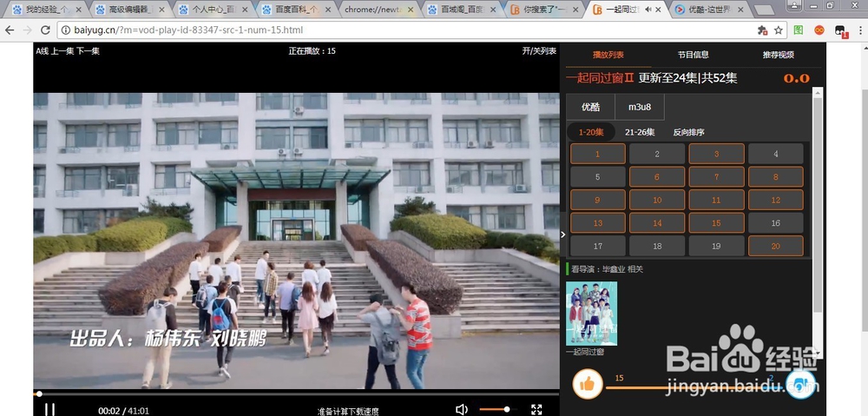868x416 pixels.
Task: Play episode 15
Action: click(x=716, y=222)
